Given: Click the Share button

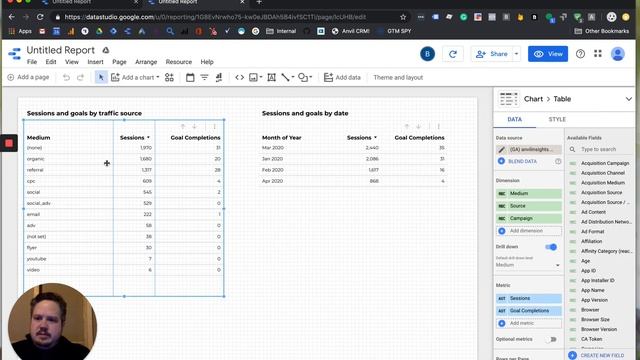Looking at the screenshot, I should click(x=492, y=54).
